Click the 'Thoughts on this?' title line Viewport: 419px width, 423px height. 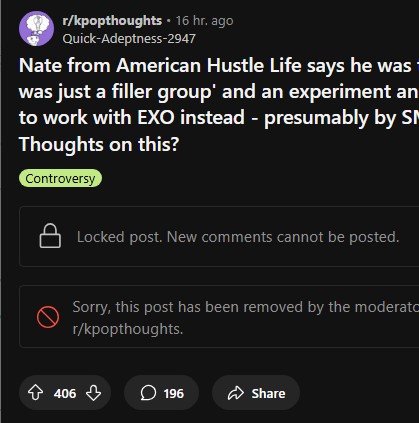click(x=99, y=144)
